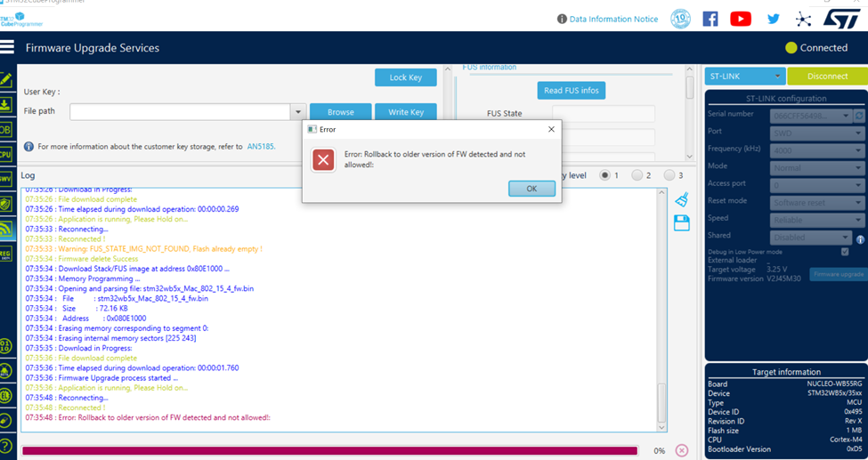The height and width of the screenshot is (460, 868).
Task: Click the red progress bar
Action: (330, 450)
